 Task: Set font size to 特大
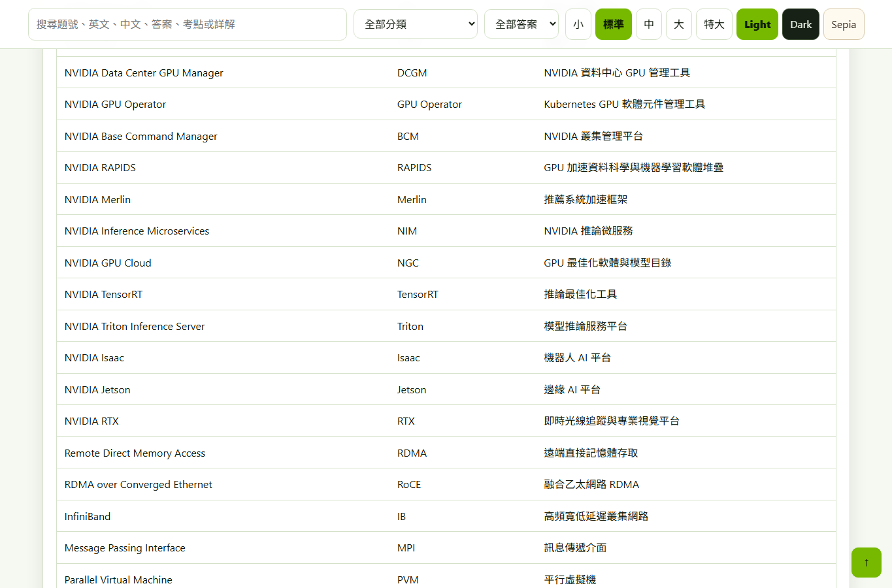tap(714, 24)
